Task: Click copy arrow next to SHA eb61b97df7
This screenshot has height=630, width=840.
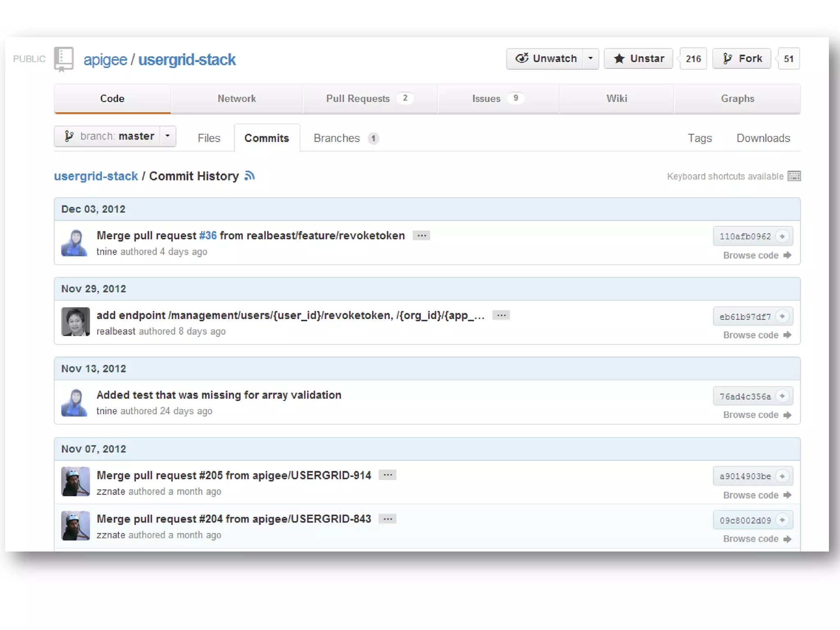Action: click(x=782, y=316)
